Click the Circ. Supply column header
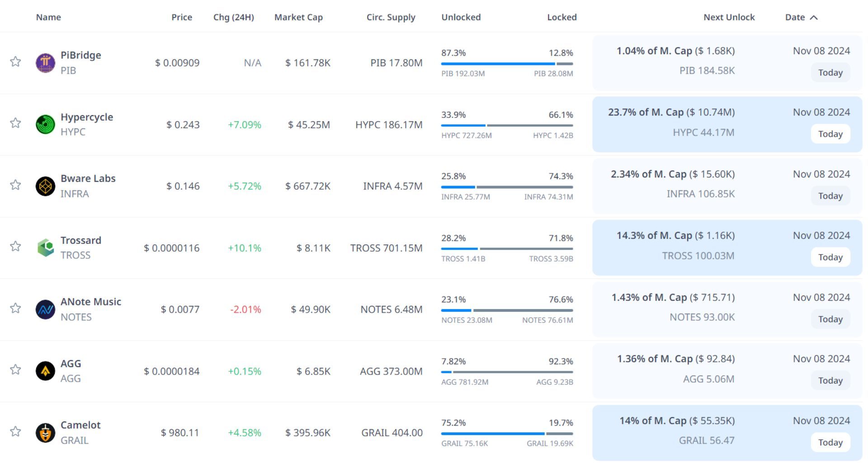This screenshot has height=468, width=868. 391,17
